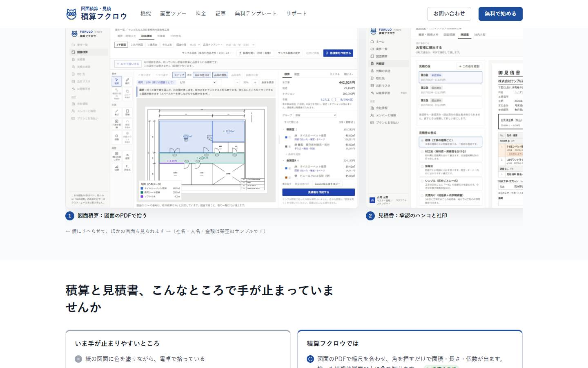Select 部屋別 radio option

[x=422, y=166]
